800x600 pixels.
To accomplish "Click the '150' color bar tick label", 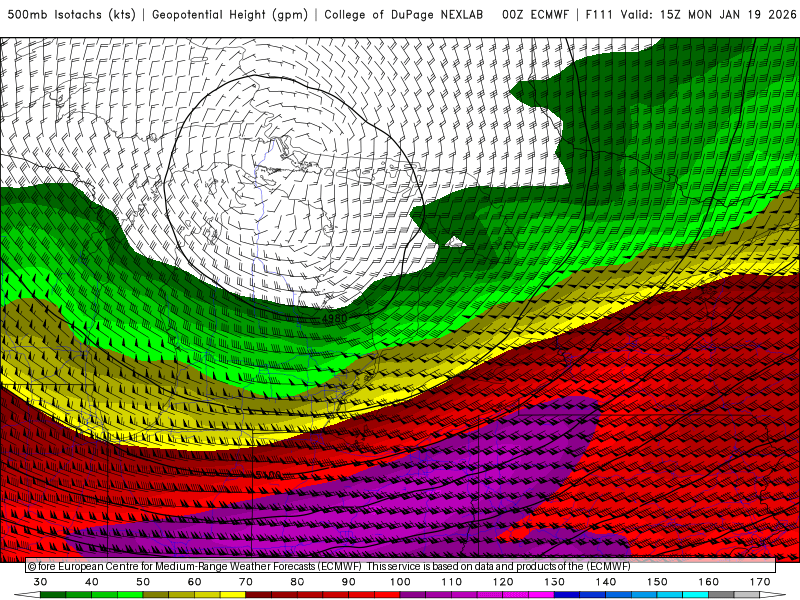I will 658,582.
